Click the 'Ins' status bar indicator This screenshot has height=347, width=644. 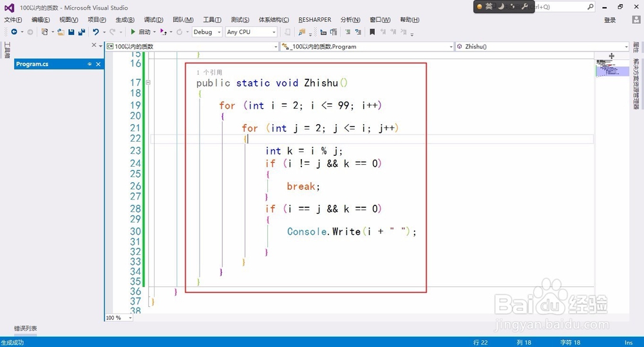tap(629, 342)
